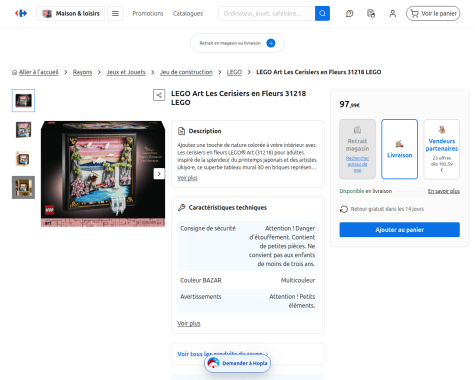The height and width of the screenshot is (380, 475).
Task: Open the Promotions menu item
Action: 148,13
